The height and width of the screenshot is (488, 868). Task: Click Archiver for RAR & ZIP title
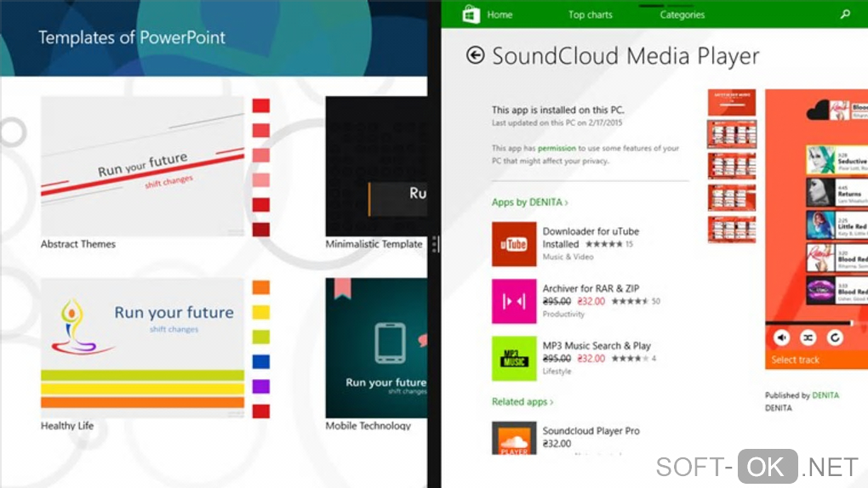coord(591,288)
